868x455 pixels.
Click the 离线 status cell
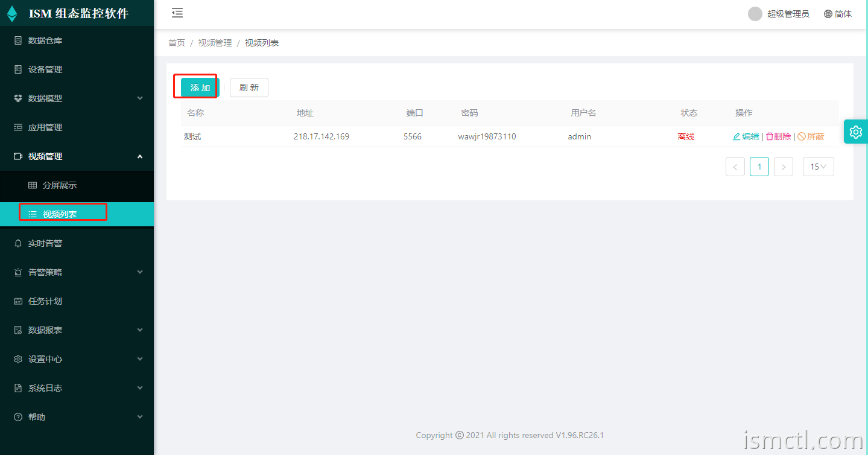pos(686,136)
